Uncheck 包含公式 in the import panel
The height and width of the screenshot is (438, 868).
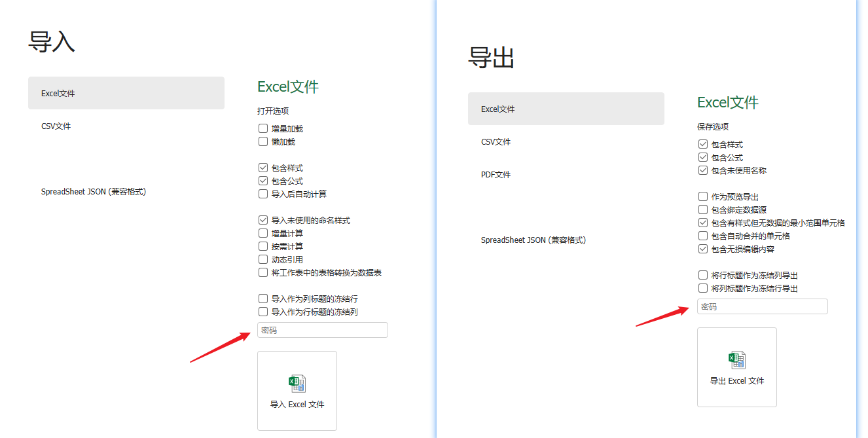[263, 181]
